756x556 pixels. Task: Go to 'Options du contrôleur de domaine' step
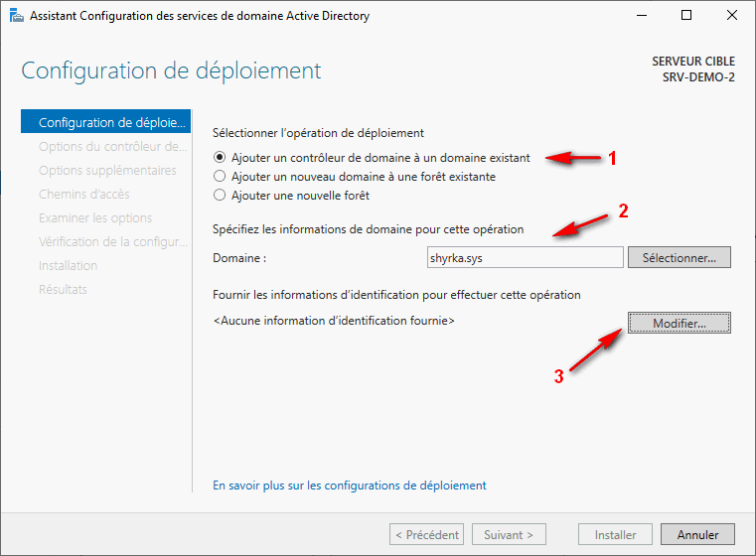pyautogui.click(x=111, y=147)
